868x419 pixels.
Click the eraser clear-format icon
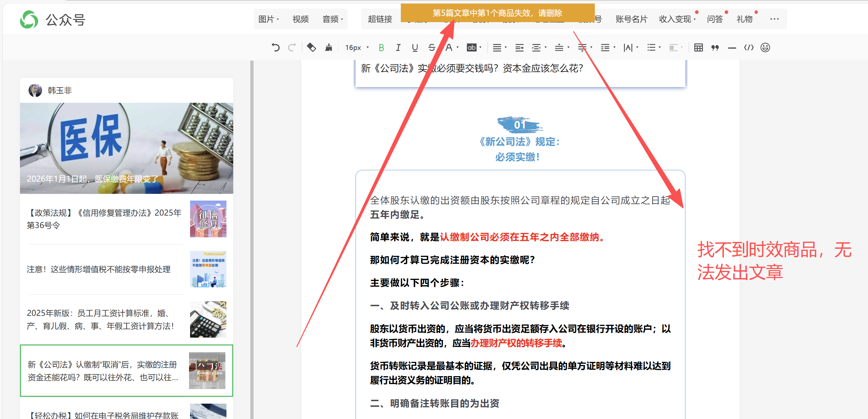point(311,47)
